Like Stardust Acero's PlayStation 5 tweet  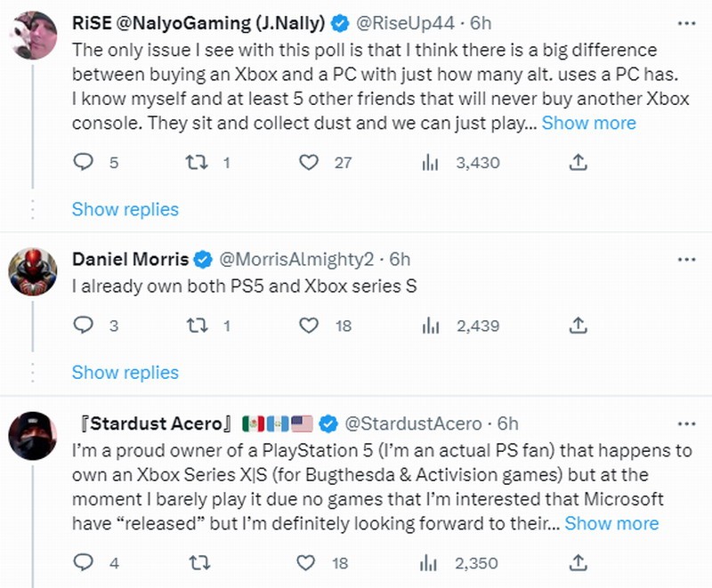[x=309, y=562]
